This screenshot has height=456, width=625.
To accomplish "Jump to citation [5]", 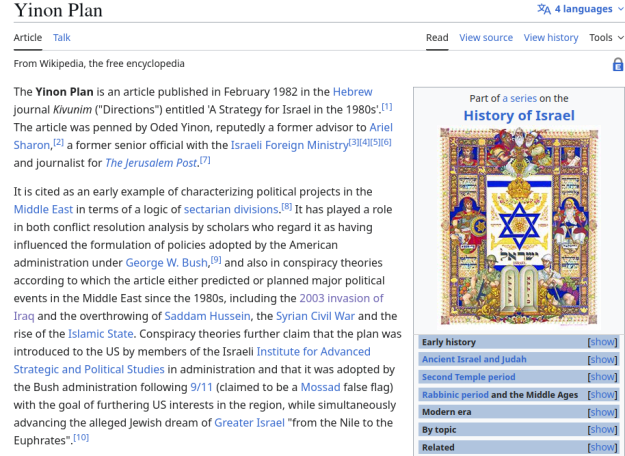I will tap(375, 142).
